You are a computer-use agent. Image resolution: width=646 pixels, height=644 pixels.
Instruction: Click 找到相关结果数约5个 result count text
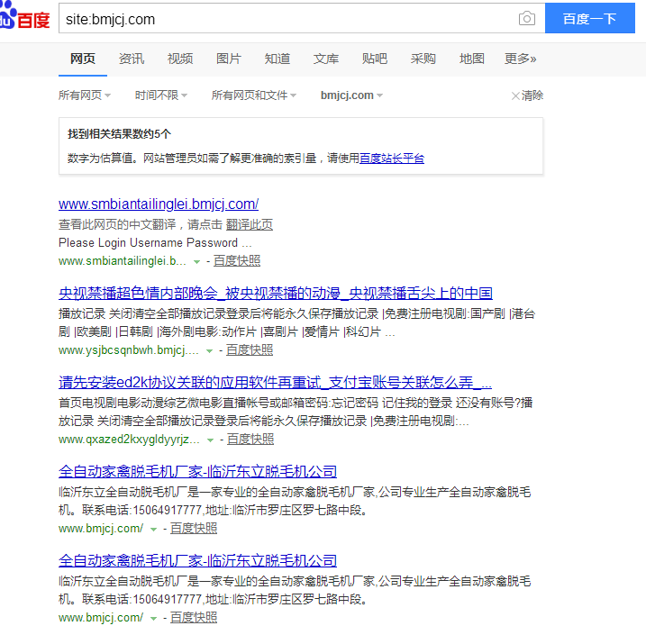(x=120, y=134)
